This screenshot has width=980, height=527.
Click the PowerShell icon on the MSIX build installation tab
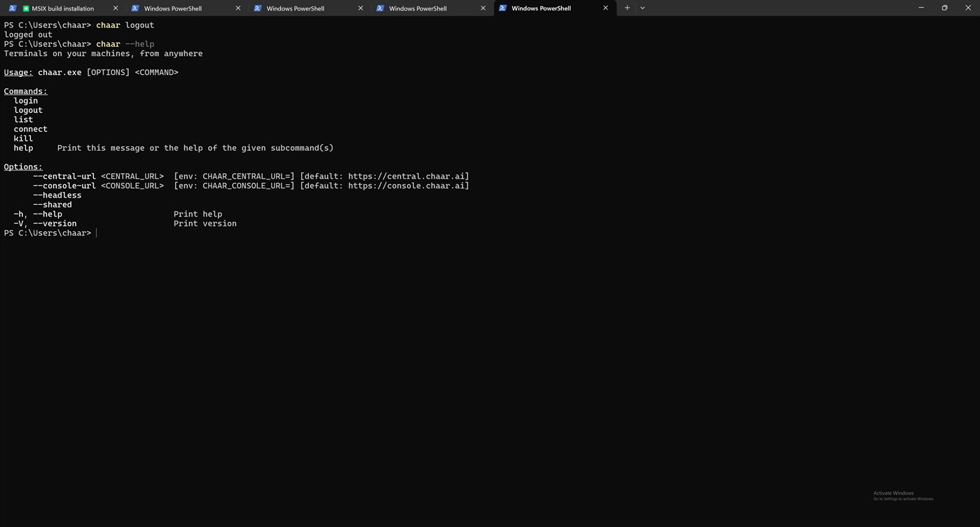point(13,8)
